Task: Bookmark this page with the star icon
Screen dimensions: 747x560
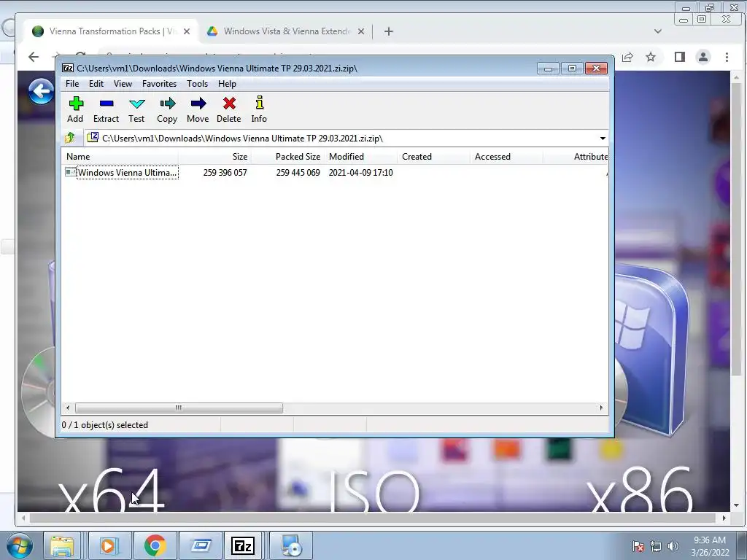Action: [x=651, y=57]
